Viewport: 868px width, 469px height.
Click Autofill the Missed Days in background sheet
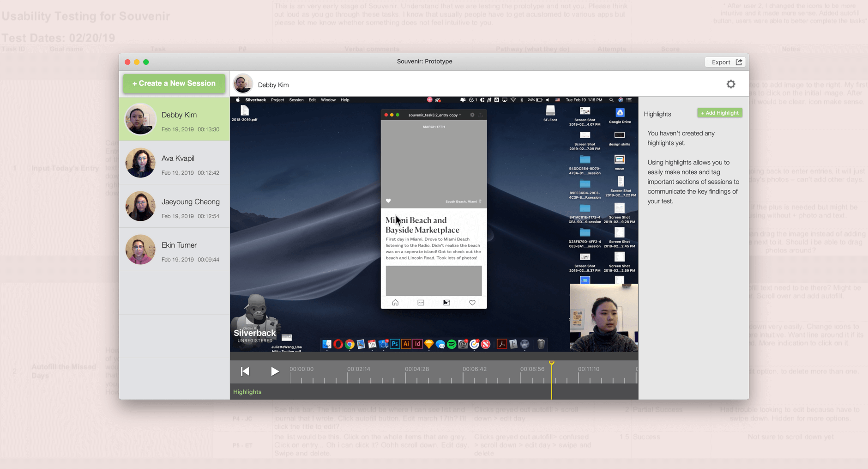64,371
